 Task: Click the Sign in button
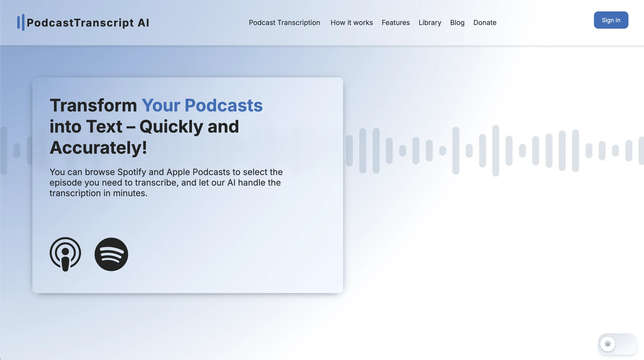(611, 20)
